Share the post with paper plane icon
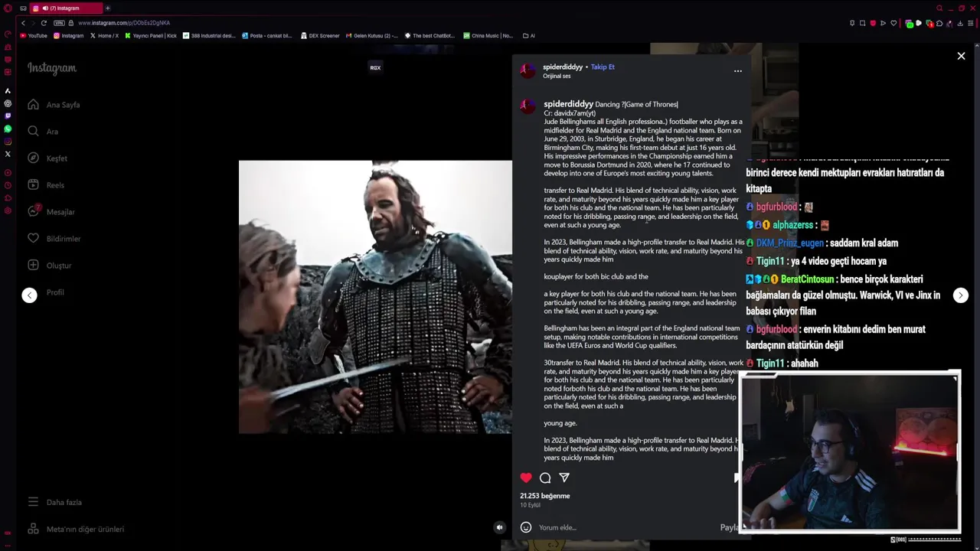This screenshot has width=980, height=551. (x=564, y=478)
